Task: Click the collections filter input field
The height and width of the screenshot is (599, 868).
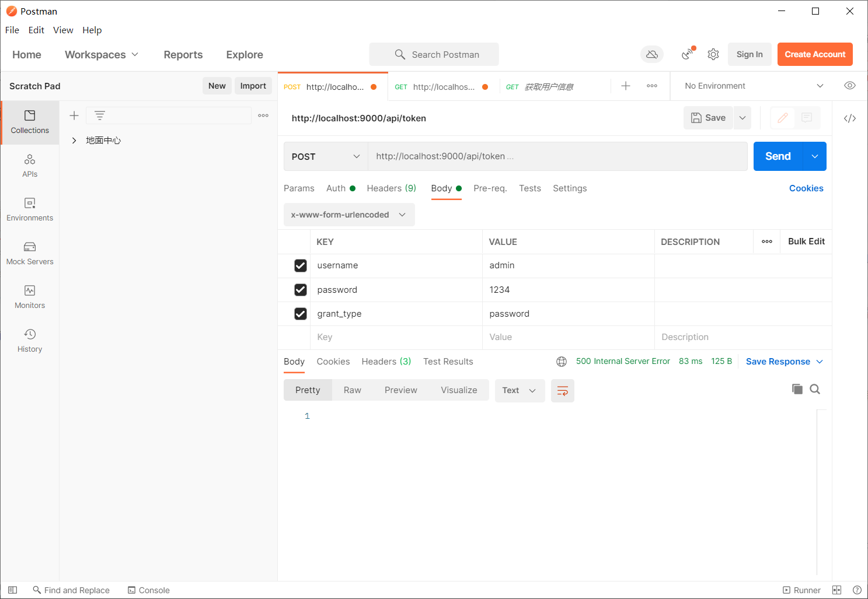Action: pyautogui.click(x=169, y=115)
